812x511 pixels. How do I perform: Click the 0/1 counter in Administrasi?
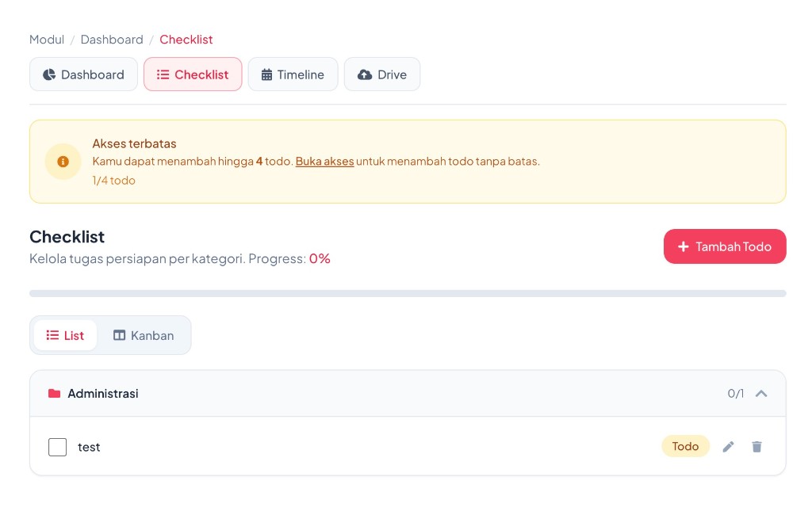[x=735, y=394]
